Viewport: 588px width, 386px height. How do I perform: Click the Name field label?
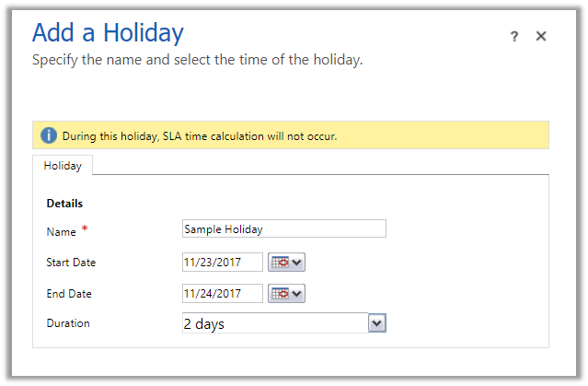click(61, 231)
